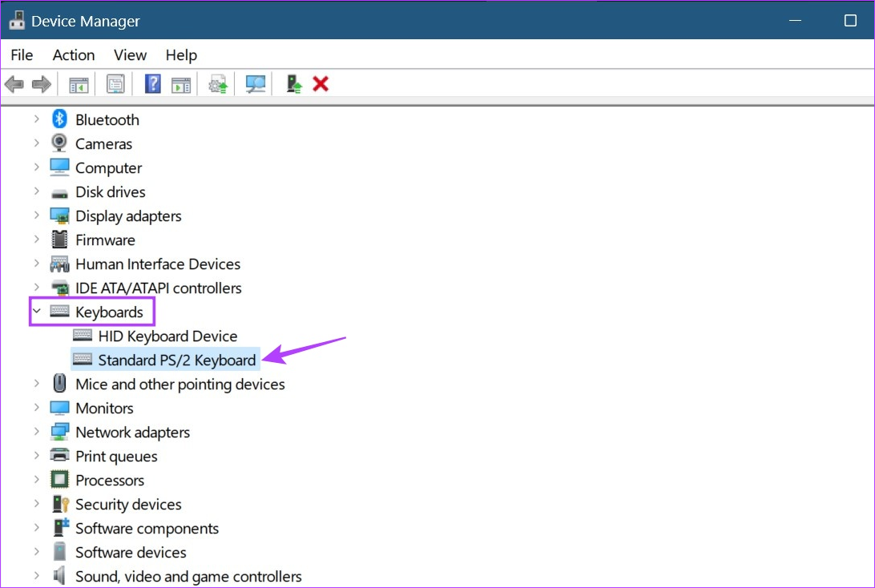Scan for hardware changes with monitor icon
Image resolution: width=875 pixels, height=588 pixels.
[x=256, y=84]
